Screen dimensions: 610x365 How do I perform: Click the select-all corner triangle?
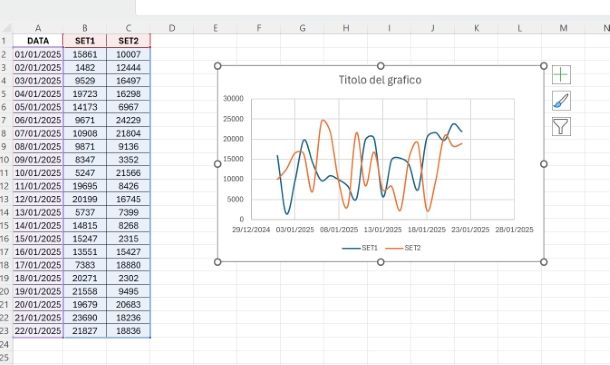[x=7, y=28]
